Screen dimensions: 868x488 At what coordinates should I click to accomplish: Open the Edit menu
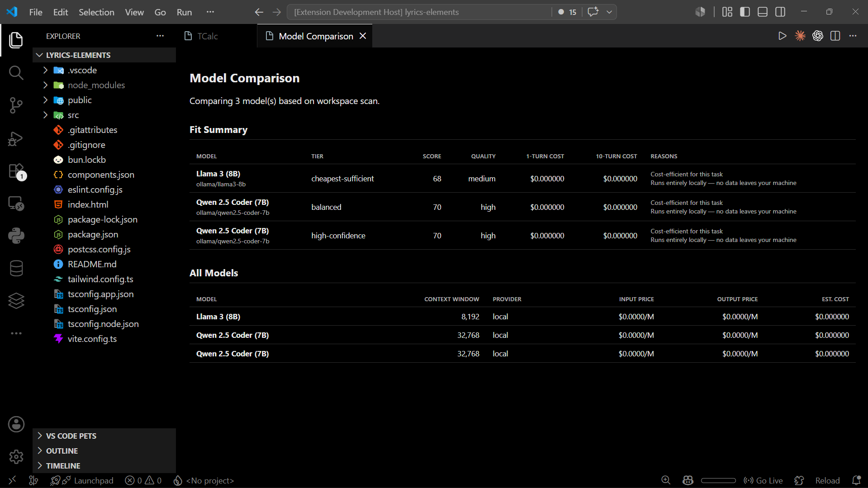[x=61, y=12]
